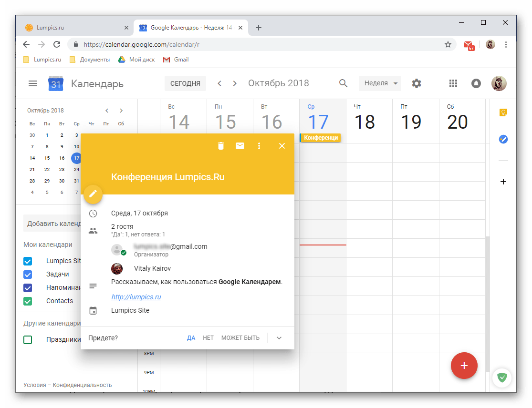Open Конфиденциальность privacy link

pyautogui.click(x=82, y=385)
